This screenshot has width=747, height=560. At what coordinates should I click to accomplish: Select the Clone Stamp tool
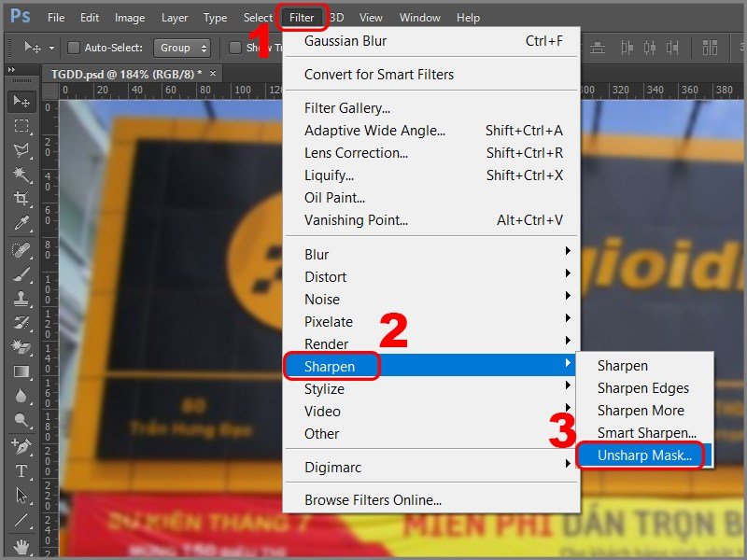pos(21,299)
